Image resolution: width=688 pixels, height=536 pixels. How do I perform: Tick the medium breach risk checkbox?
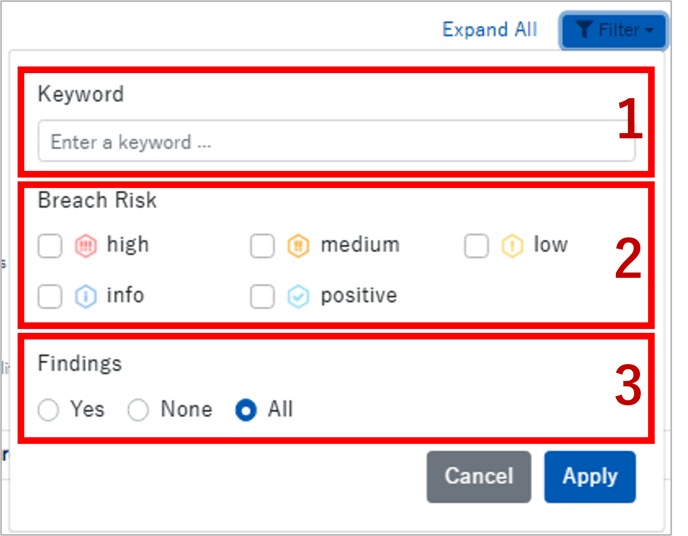pos(262,246)
